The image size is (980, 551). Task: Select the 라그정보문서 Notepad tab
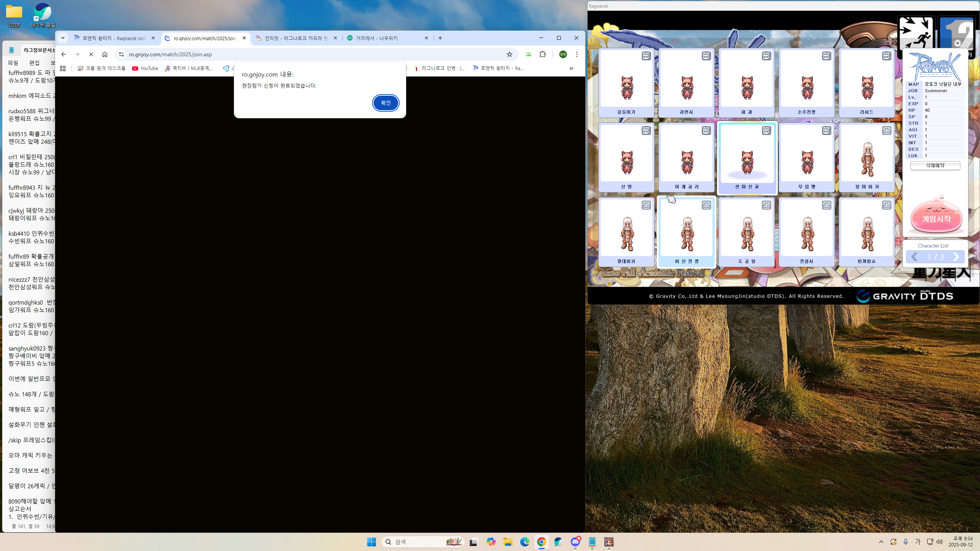pyautogui.click(x=38, y=50)
